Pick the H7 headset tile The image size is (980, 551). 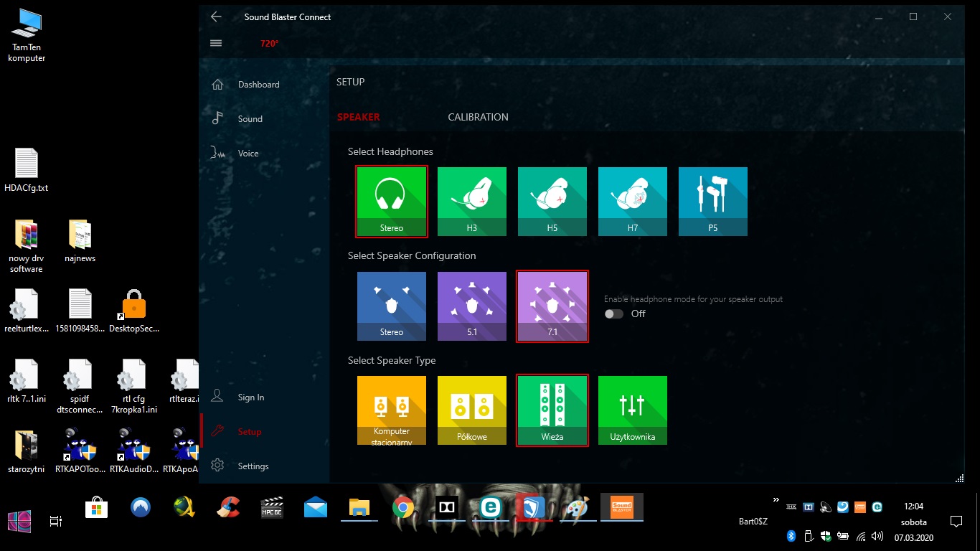click(633, 202)
